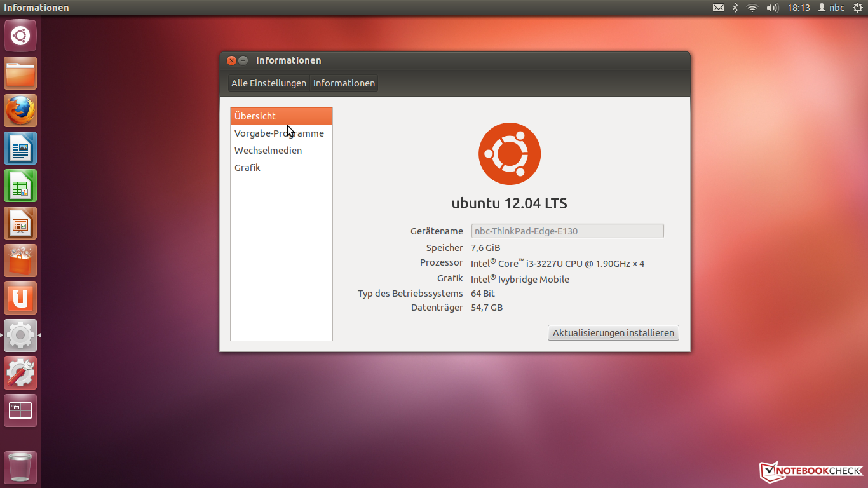
Task: Click the 'Speicher' label
Action: pyautogui.click(x=445, y=248)
